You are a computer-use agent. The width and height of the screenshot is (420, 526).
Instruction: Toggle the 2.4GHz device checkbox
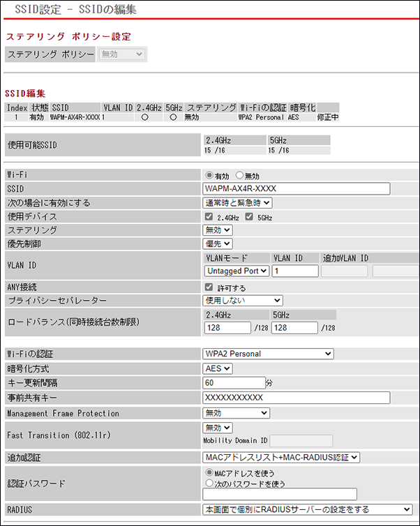209,217
